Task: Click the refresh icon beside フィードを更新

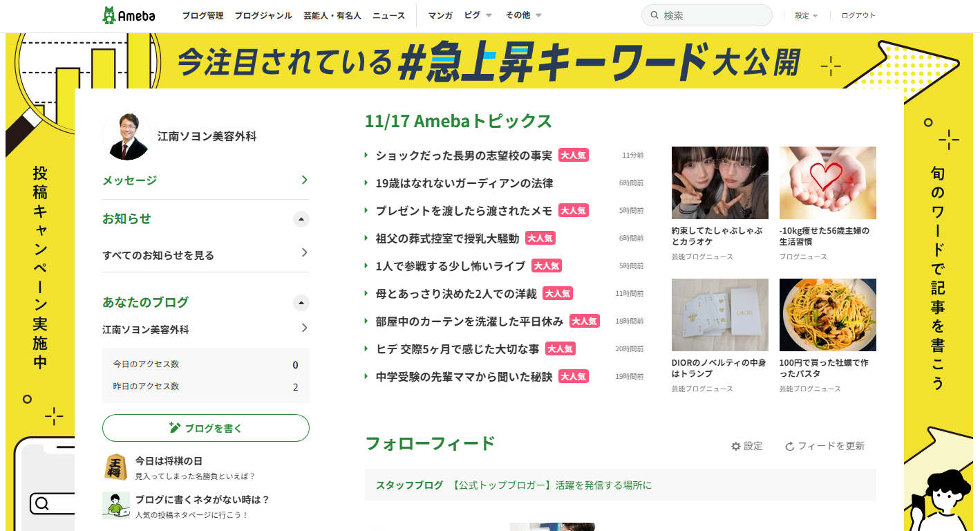Action: 790,446
